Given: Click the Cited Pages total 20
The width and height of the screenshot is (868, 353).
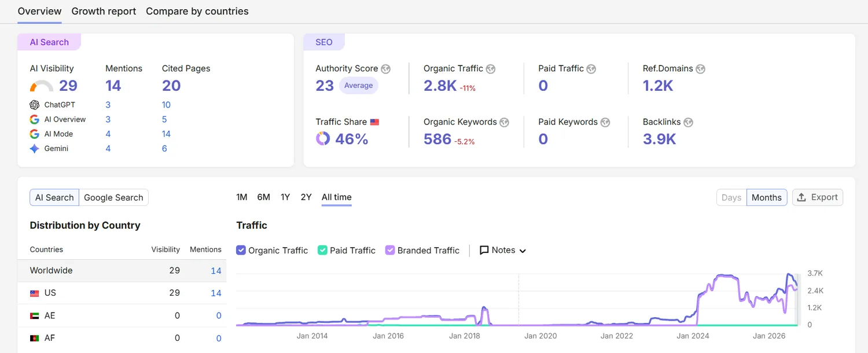Looking at the screenshot, I should pos(171,86).
